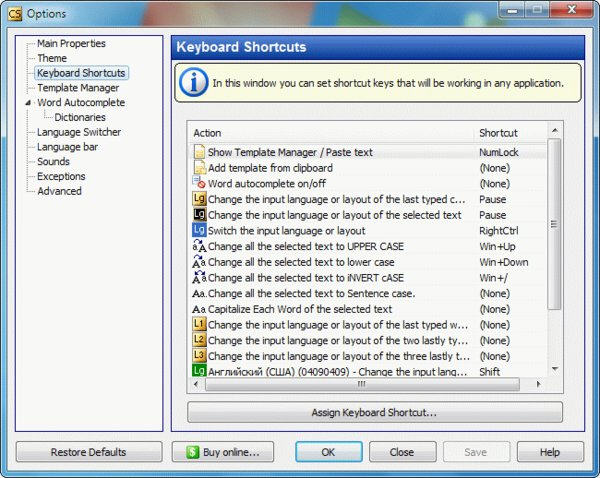Image resolution: width=600 pixels, height=478 pixels.
Task: Click the Buy online button
Action: tap(223, 452)
